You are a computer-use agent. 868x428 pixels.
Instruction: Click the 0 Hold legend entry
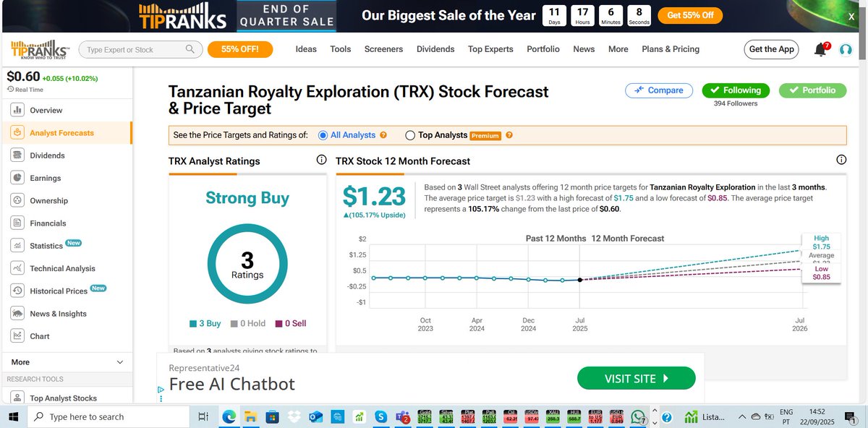[248, 324]
